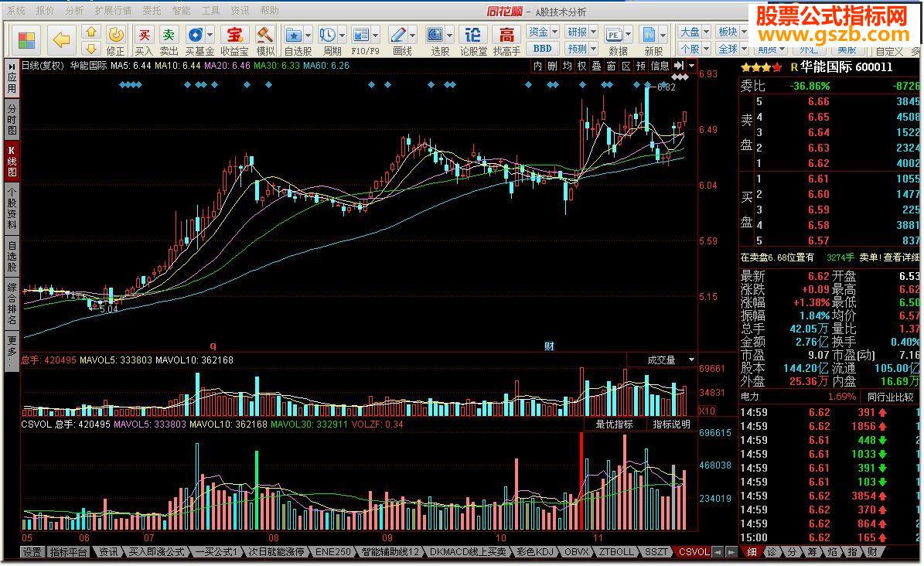
Task: Open the 系统 menu
Action: tap(16, 11)
